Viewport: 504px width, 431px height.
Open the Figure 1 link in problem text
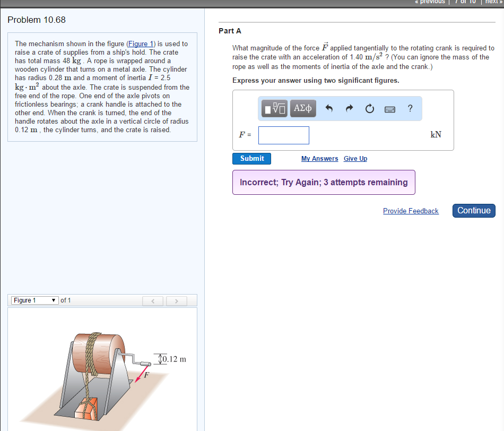pos(141,44)
